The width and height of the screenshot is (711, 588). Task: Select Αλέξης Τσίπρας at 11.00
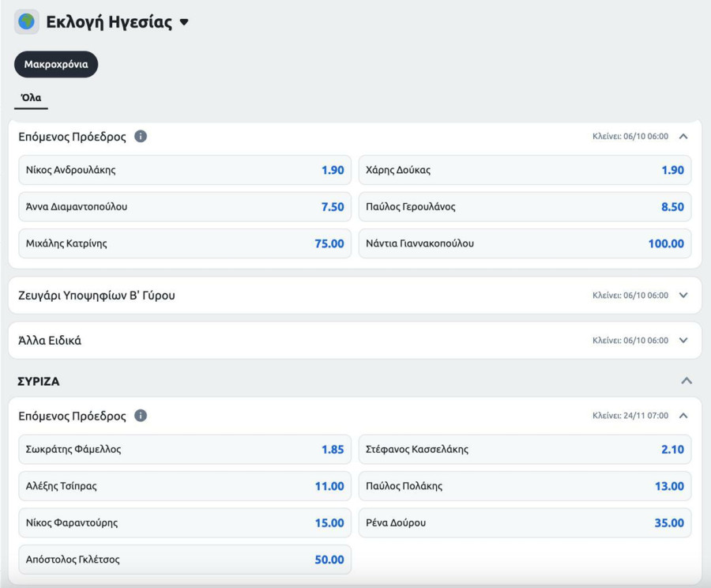pyautogui.click(x=185, y=486)
